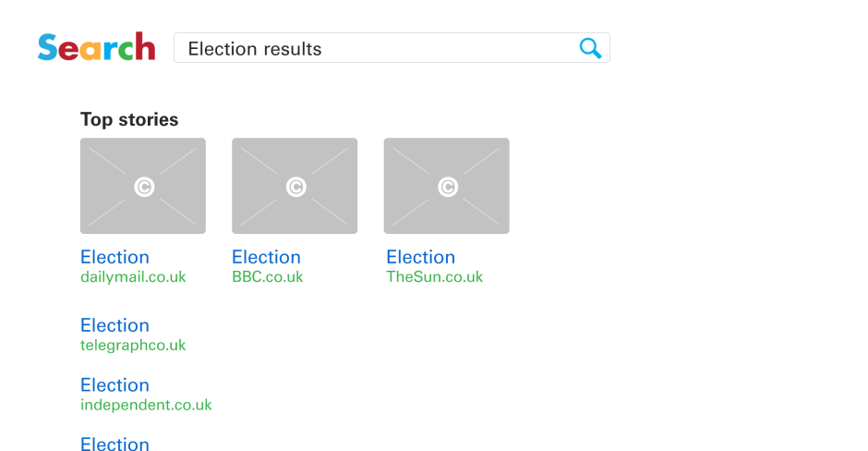Open the Election headline above telegraphco.uk
Image resolution: width=868 pixels, height=451 pixels.
115,325
